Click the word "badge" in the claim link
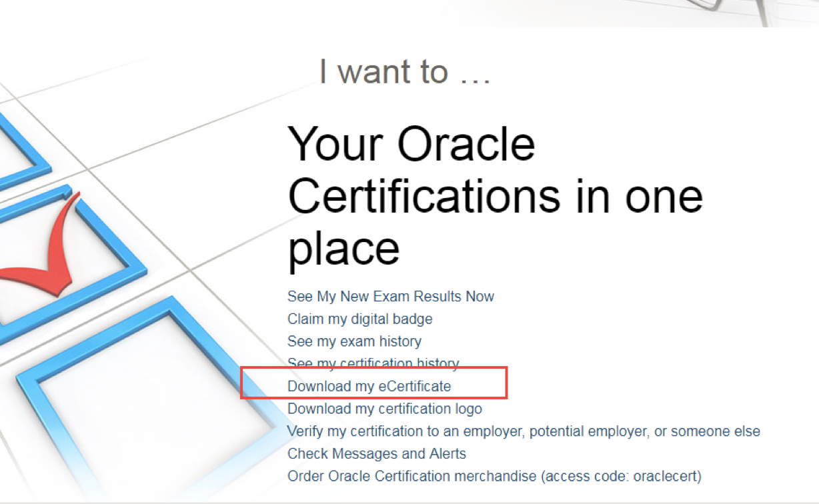Screen dimensions: 819x504 pyautogui.click(x=414, y=319)
